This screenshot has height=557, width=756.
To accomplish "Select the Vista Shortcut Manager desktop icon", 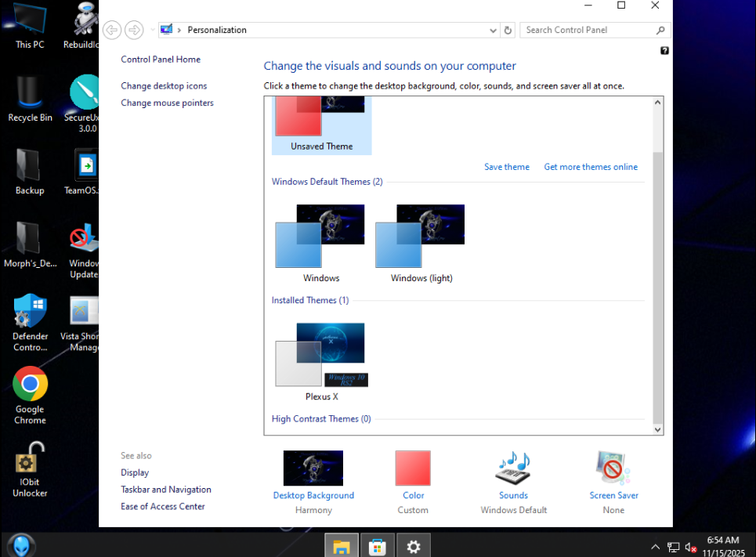I will [x=80, y=324].
